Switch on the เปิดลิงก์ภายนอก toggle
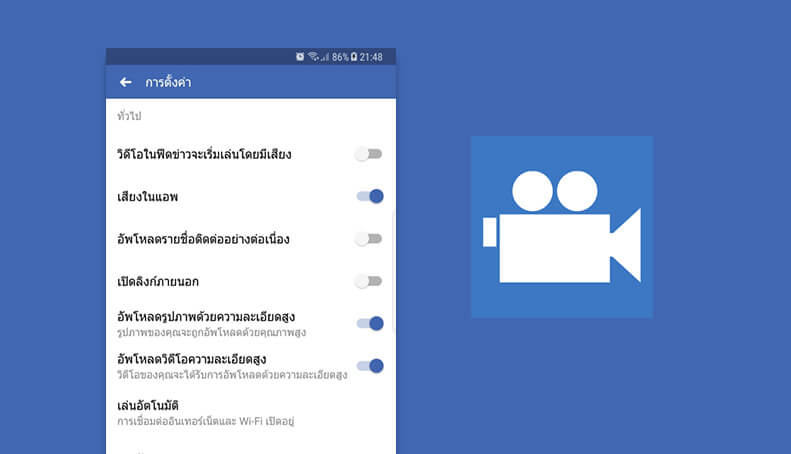 point(369,281)
